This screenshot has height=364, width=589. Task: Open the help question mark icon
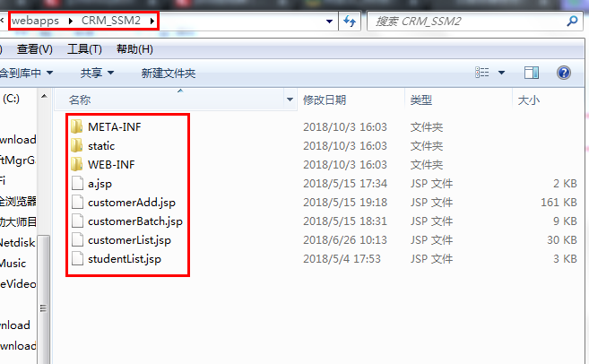point(564,73)
